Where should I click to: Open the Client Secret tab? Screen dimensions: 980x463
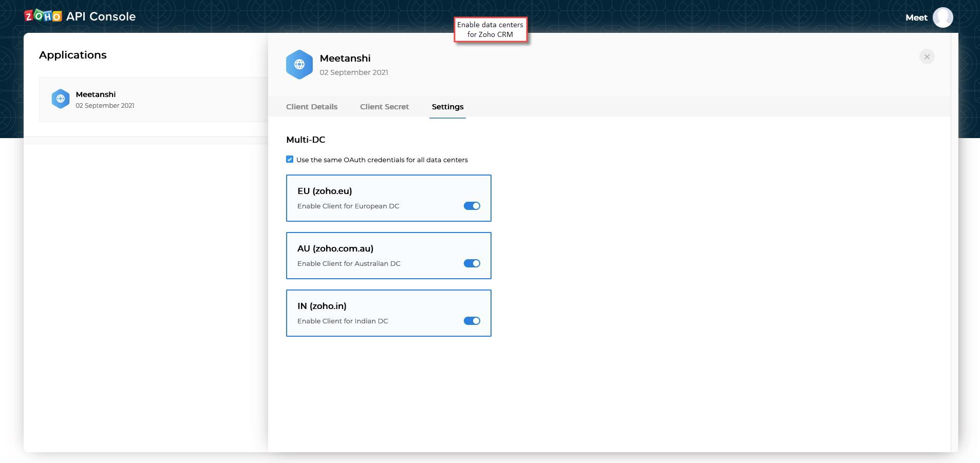384,107
